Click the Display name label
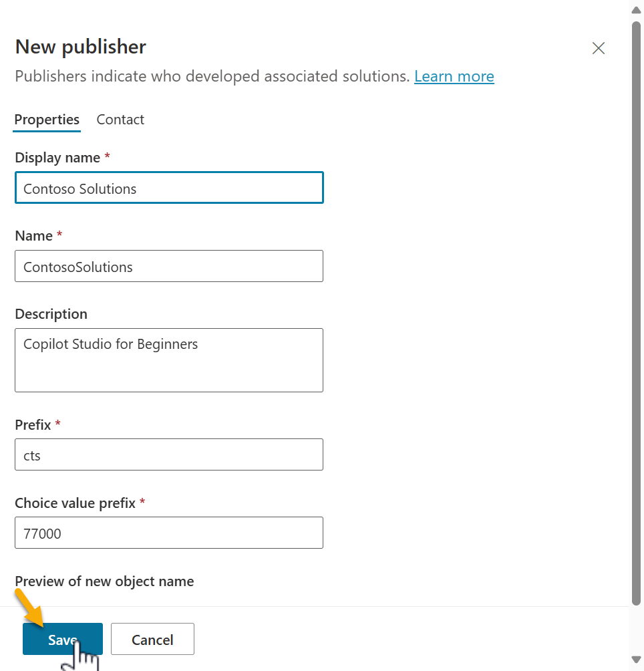Screen dimensions: 644x671 (57, 158)
